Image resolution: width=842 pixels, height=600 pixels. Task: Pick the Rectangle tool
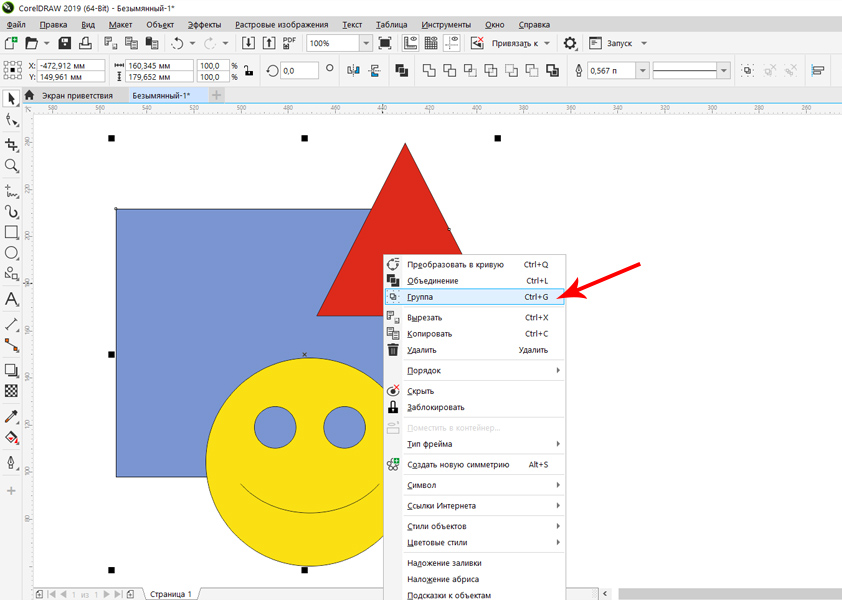(12, 232)
